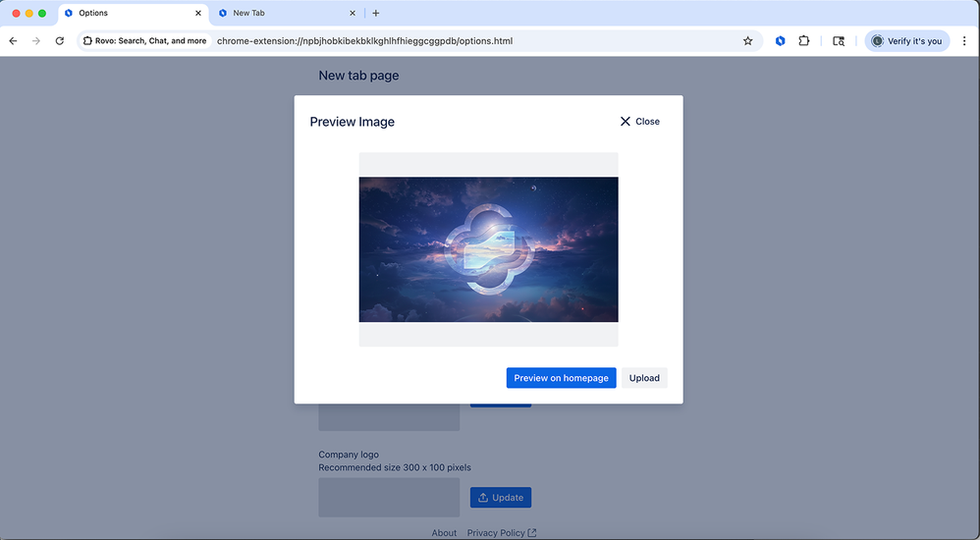
Task: Switch to the New Tab tab
Action: pyautogui.click(x=288, y=13)
